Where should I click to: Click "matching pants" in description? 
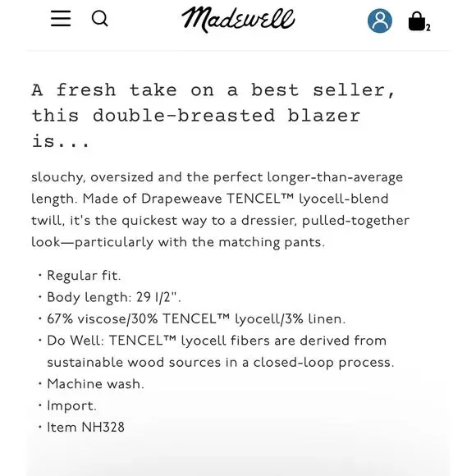(x=272, y=242)
